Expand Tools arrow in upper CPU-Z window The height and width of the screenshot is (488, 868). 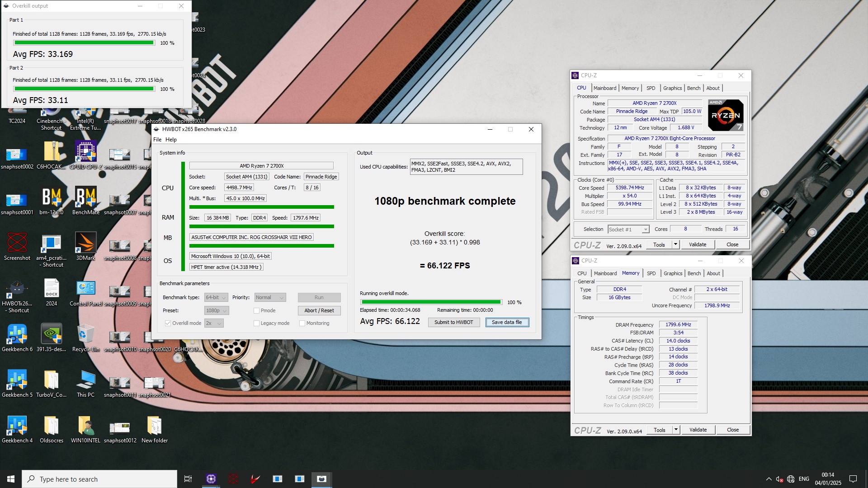click(675, 244)
